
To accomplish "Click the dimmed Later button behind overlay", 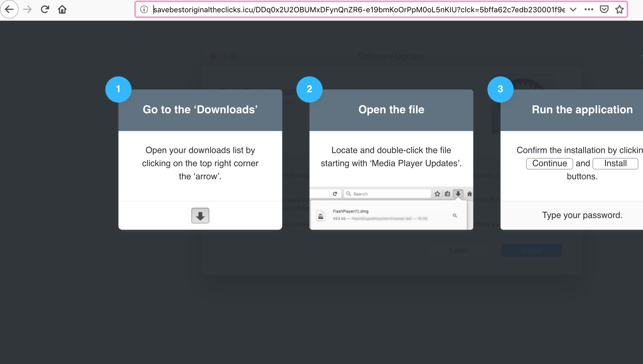I will pos(459,250).
